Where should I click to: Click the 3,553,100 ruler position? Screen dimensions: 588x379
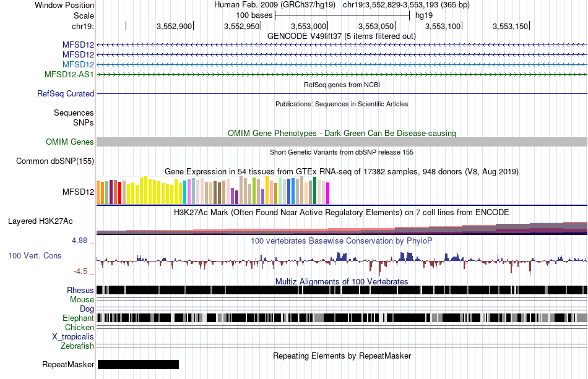point(443,26)
